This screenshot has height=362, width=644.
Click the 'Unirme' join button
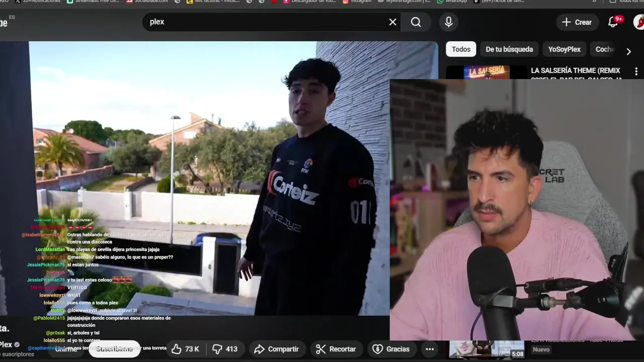(x=66, y=349)
